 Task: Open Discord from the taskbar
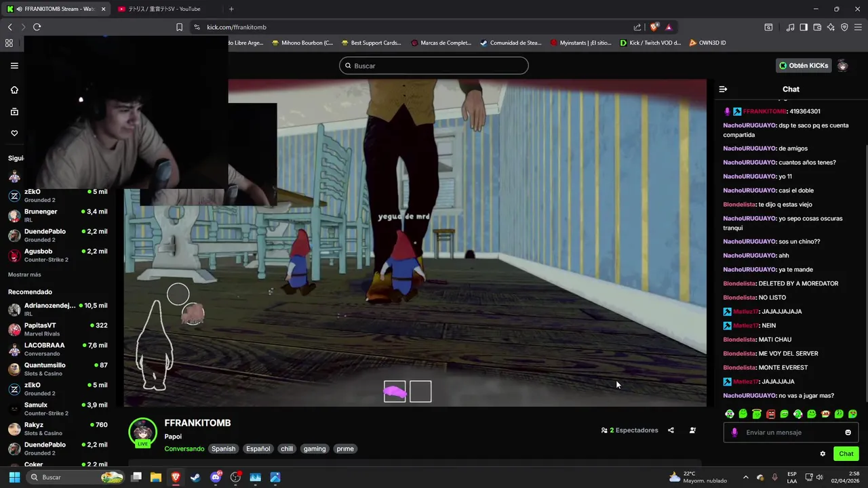(216, 477)
